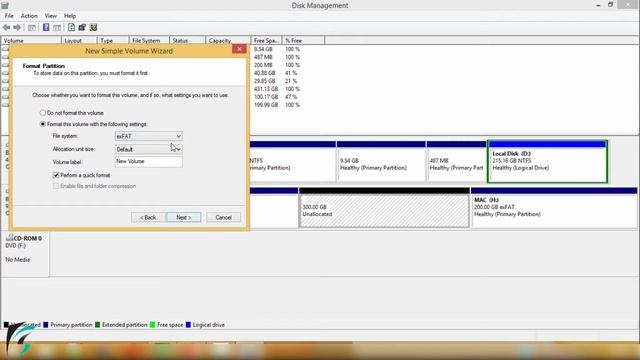Viewport: 640px width, 360px height.
Task: Click the Primary partition legend swatch
Action: coord(46,325)
